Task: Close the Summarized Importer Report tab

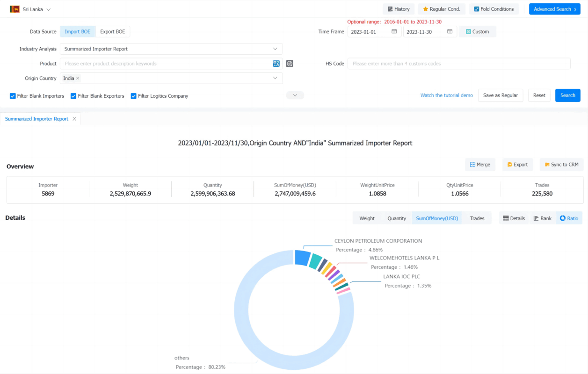Action: pyautogui.click(x=74, y=119)
